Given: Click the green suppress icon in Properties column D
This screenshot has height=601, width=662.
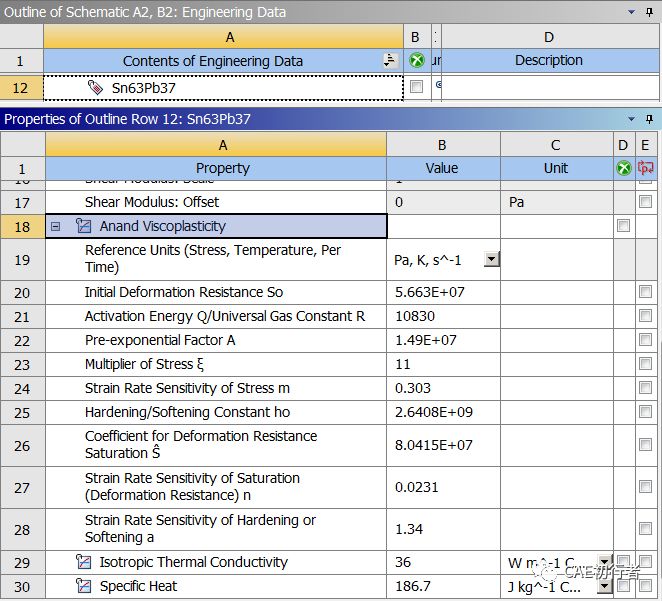Looking at the screenshot, I should [x=624, y=168].
